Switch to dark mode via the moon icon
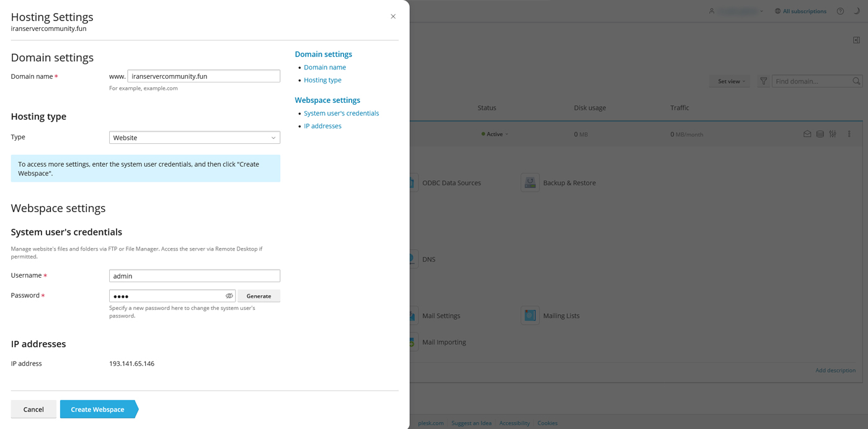The image size is (868, 429). tap(857, 11)
